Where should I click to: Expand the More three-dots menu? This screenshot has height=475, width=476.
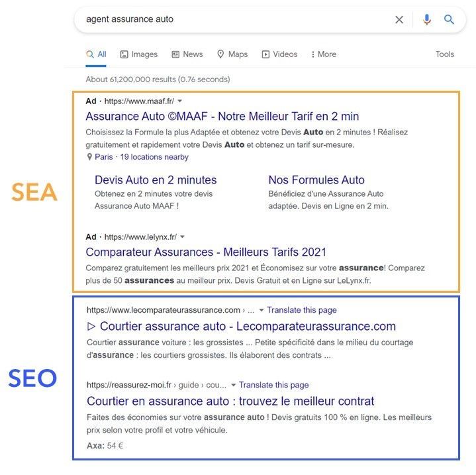(x=324, y=54)
